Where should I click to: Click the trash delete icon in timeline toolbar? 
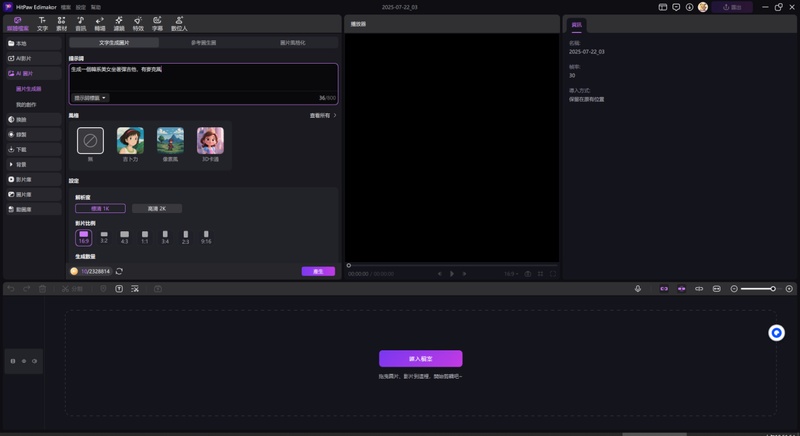pos(42,289)
